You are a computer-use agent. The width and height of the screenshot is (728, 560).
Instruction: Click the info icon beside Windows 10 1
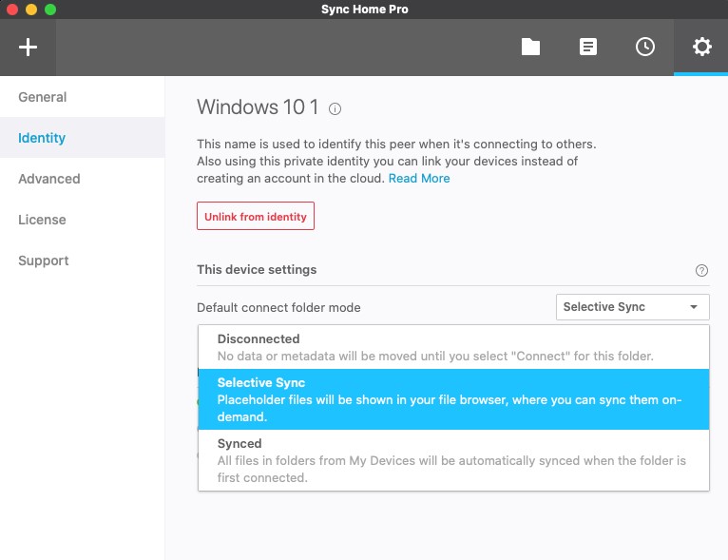335,109
